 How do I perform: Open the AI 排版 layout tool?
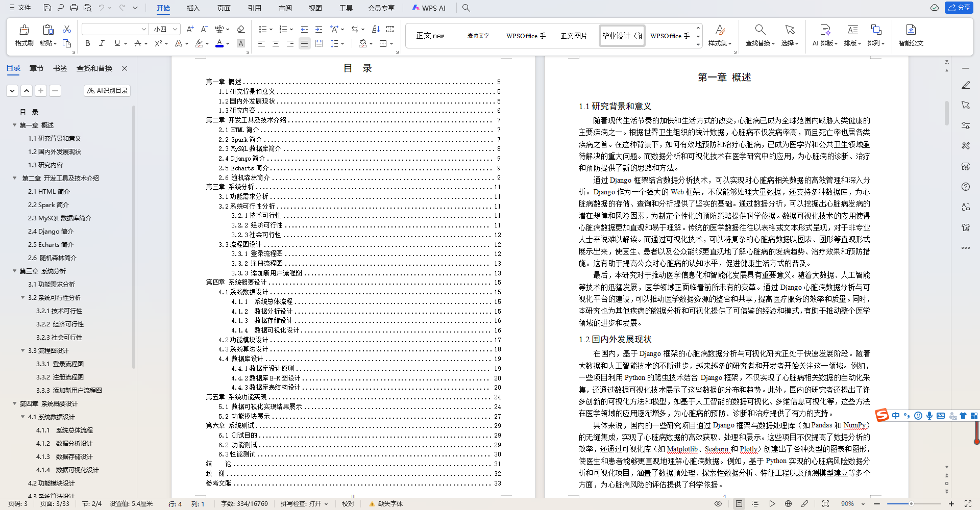pos(825,35)
